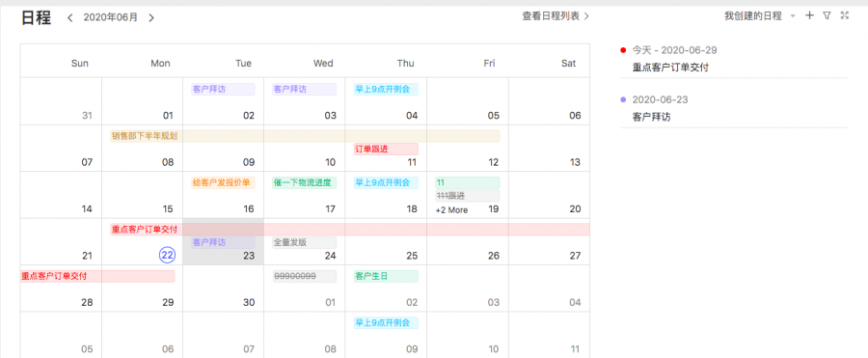Open 客户生日 event on July 2nd

click(x=386, y=276)
